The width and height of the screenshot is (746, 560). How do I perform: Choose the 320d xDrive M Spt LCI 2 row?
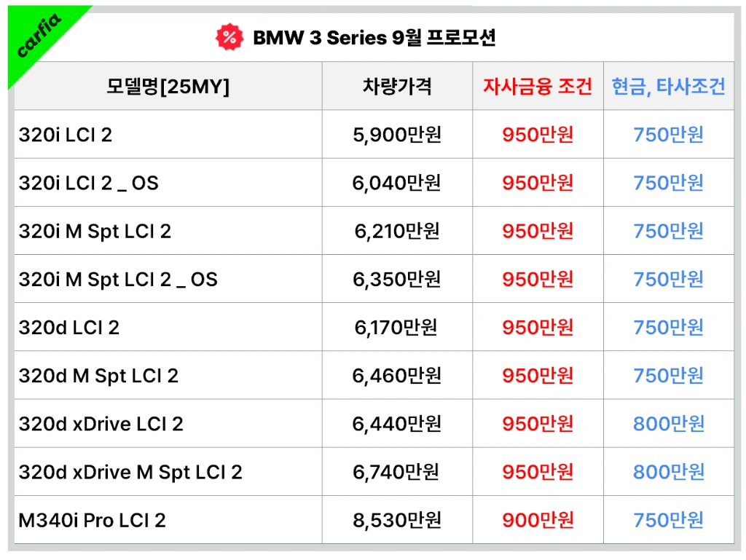130,472
